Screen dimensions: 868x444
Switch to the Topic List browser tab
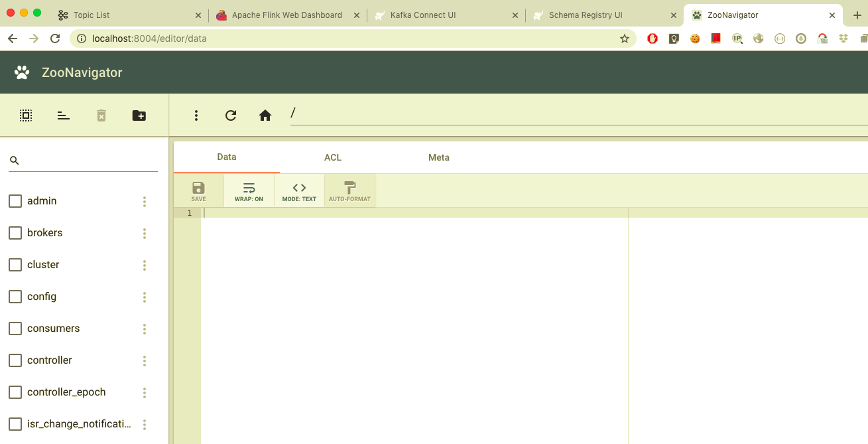(x=129, y=15)
